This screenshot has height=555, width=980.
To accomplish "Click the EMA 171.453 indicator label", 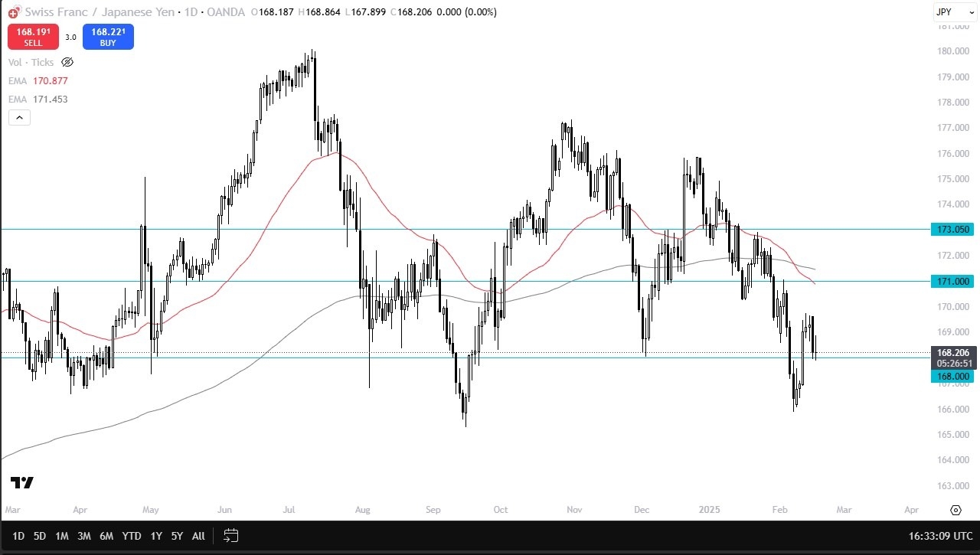I will [x=38, y=99].
